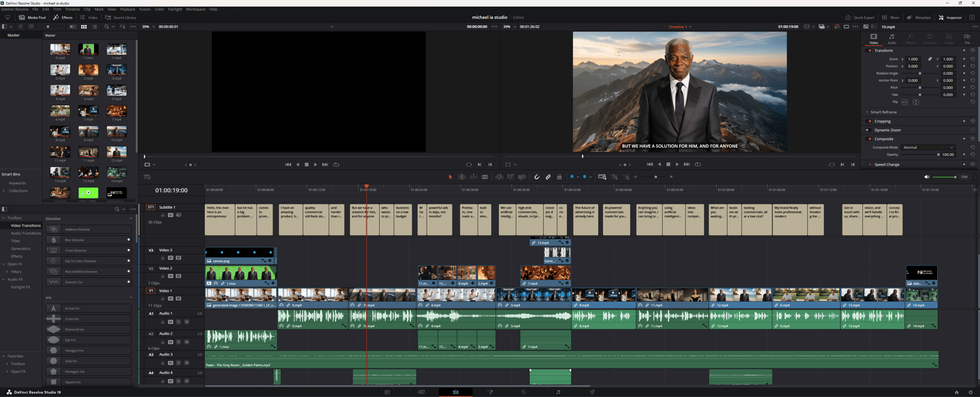Click the blue Flag icon
Image resolution: width=980 pixels, height=397 pixels.
click(572, 177)
